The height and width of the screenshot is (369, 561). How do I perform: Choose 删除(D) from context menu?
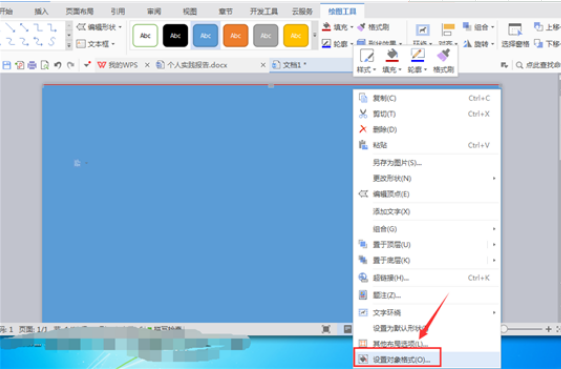click(x=427, y=129)
